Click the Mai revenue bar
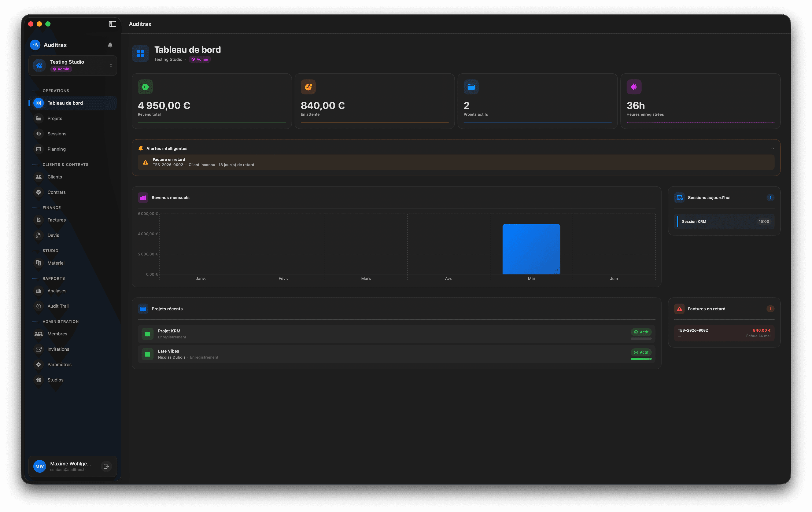Image resolution: width=812 pixels, height=512 pixels. (531, 249)
